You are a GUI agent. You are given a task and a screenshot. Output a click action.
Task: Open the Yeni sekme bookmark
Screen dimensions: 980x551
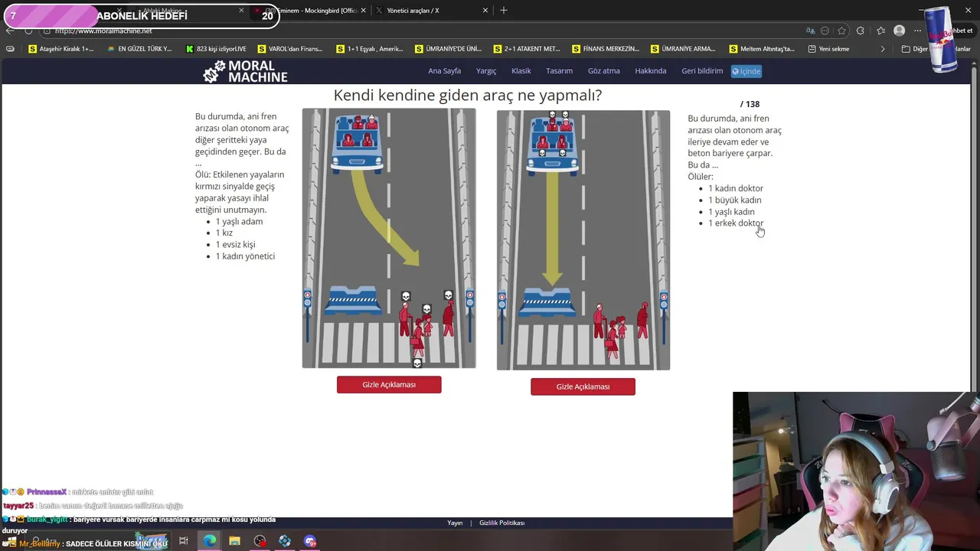[x=828, y=49]
